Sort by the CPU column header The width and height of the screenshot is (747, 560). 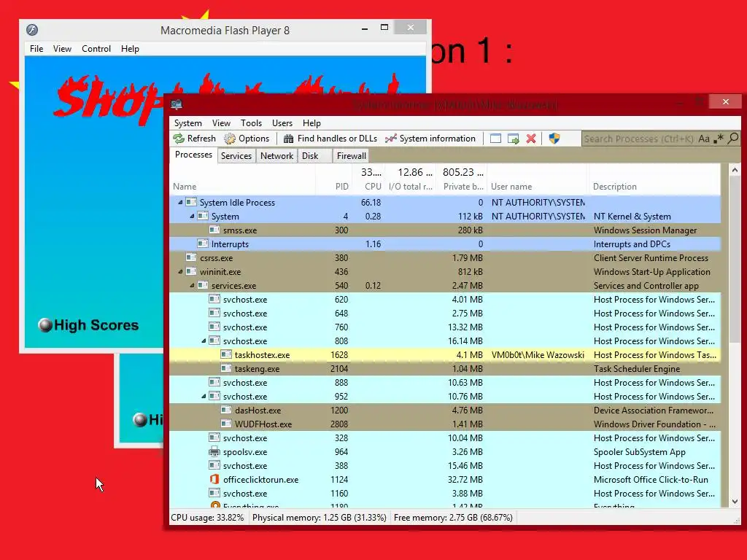[x=368, y=187]
